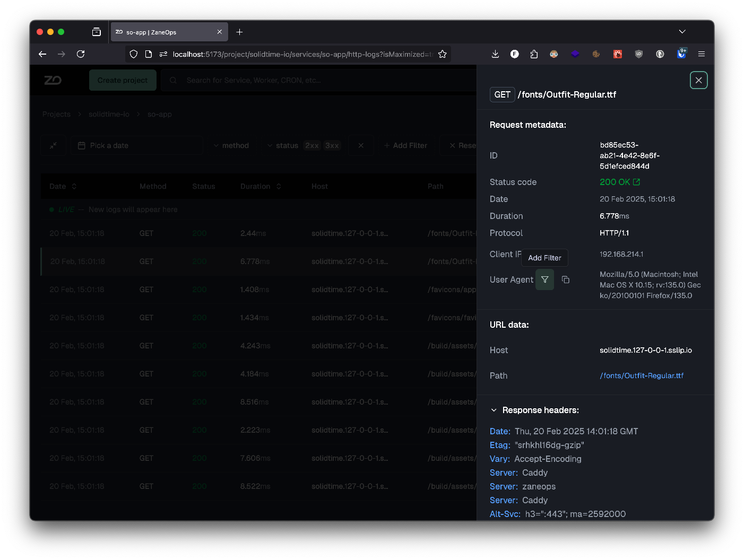Sort logs by Duration column

click(261, 186)
